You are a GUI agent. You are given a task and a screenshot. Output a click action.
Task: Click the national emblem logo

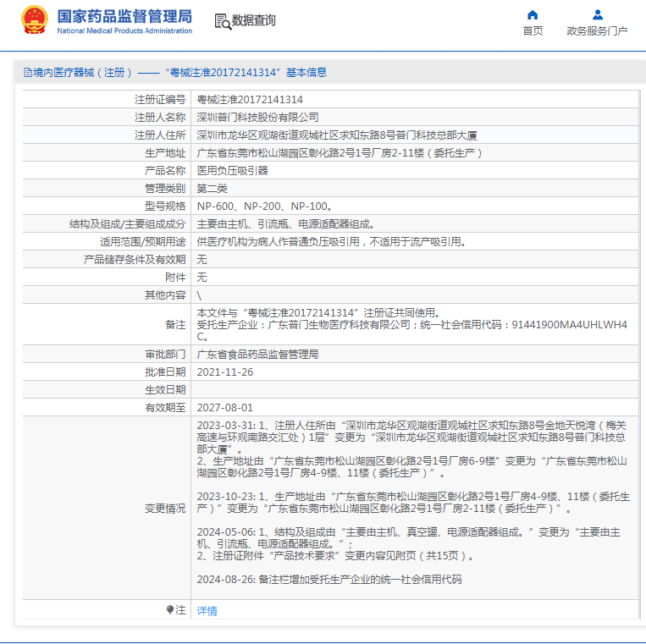(x=35, y=19)
